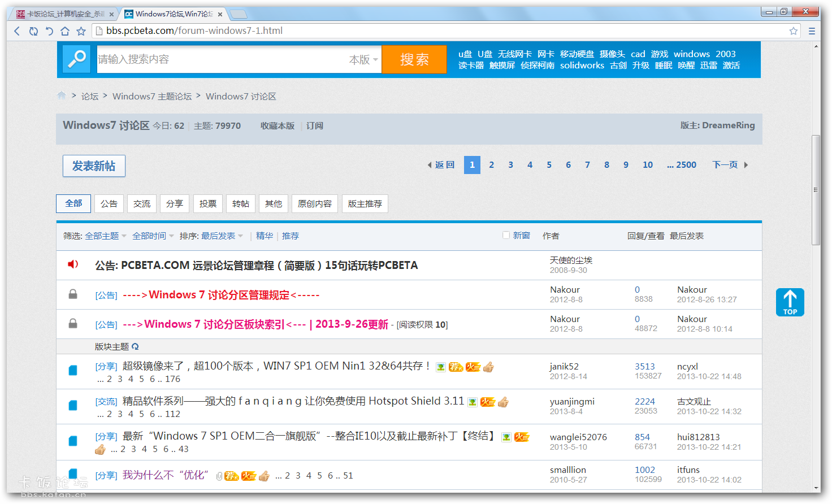Click the orange 搜索 button
The image size is (832, 504).
(414, 59)
